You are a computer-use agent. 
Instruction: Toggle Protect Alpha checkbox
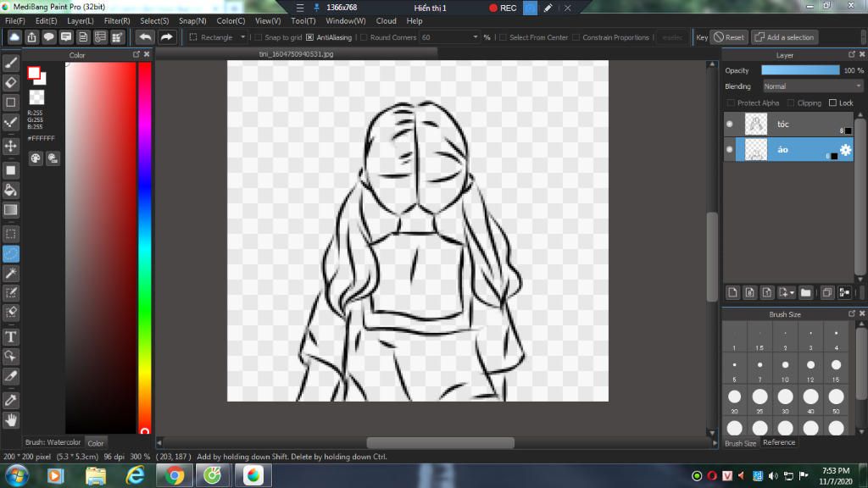coord(731,103)
